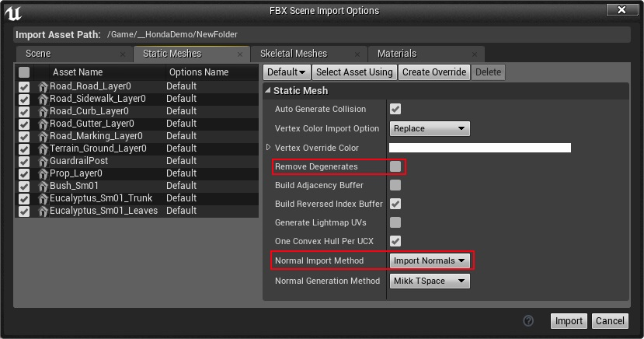Uncheck the GuardrailPost import checkbox
Viewport: 644px width, 339px height.
(x=24, y=161)
